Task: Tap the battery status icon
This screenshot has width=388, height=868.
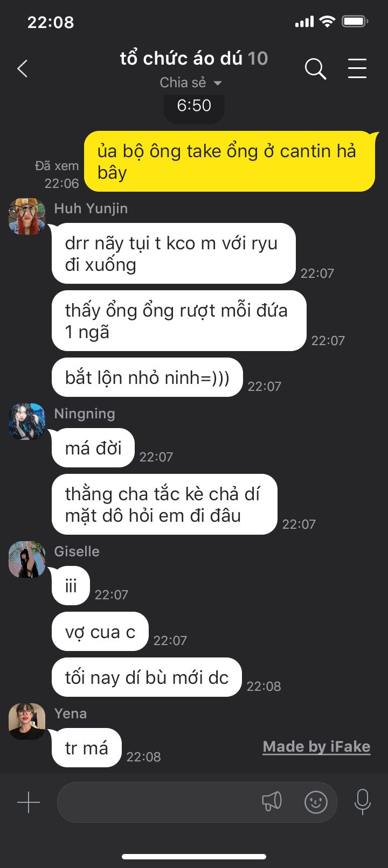Action: (x=355, y=22)
